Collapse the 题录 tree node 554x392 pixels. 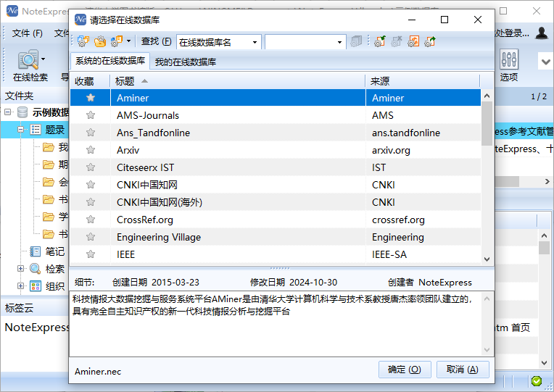[x=21, y=130]
